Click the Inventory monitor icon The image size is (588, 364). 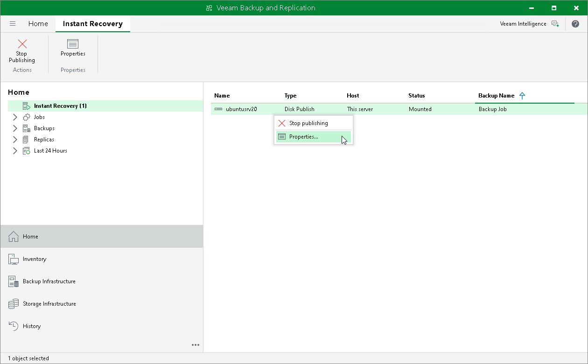14,259
